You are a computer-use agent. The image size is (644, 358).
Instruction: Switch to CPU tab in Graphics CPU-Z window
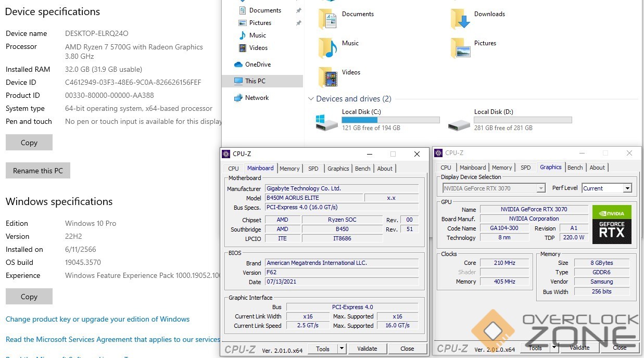point(446,168)
